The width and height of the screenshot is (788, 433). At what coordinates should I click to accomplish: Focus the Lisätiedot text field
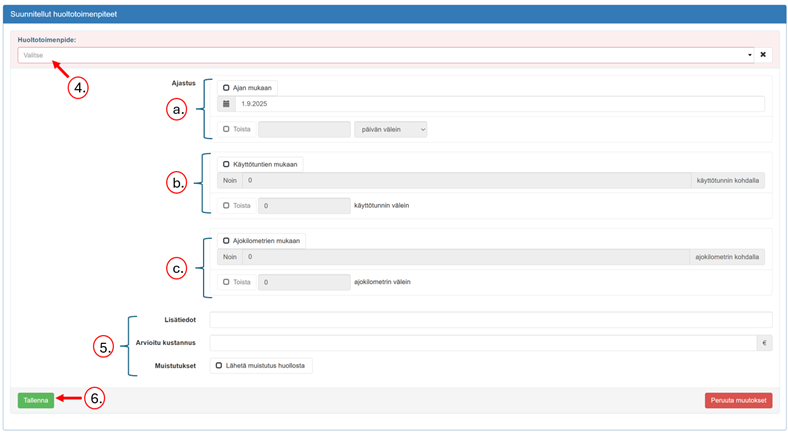click(490, 320)
